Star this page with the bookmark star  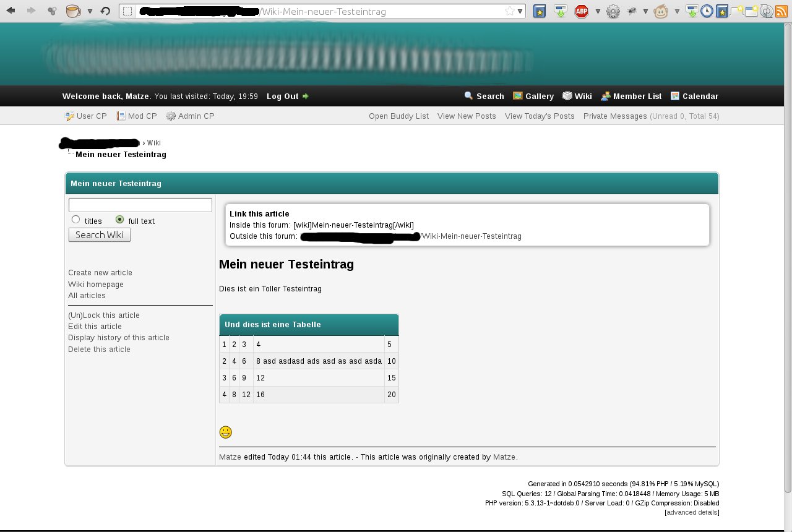[x=509, y=11]
